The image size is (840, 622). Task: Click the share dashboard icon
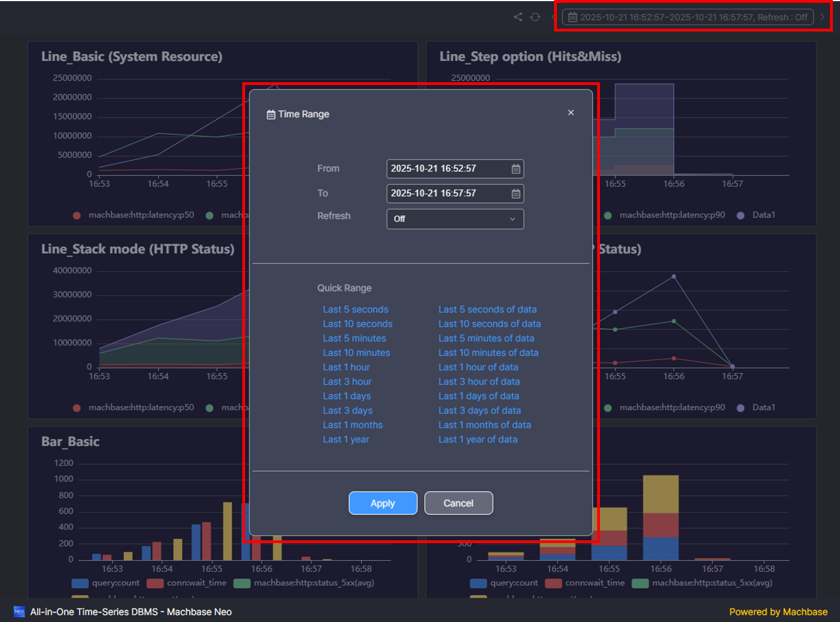pyautogui.click(x=518, y=17)
